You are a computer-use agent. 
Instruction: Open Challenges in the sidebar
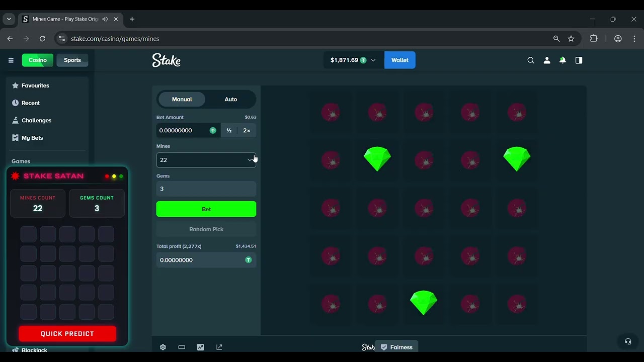(x=36, y=120)
